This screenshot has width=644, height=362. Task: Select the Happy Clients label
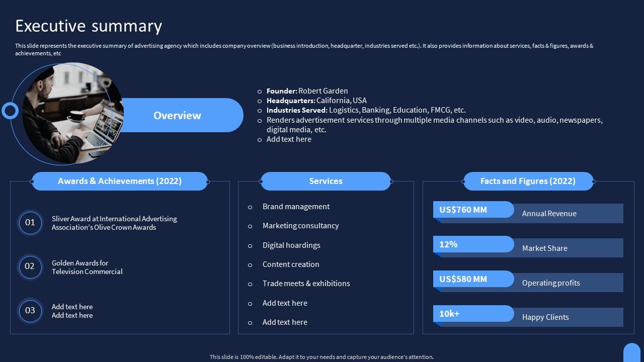pyautogui.click(x=545, y=317)
